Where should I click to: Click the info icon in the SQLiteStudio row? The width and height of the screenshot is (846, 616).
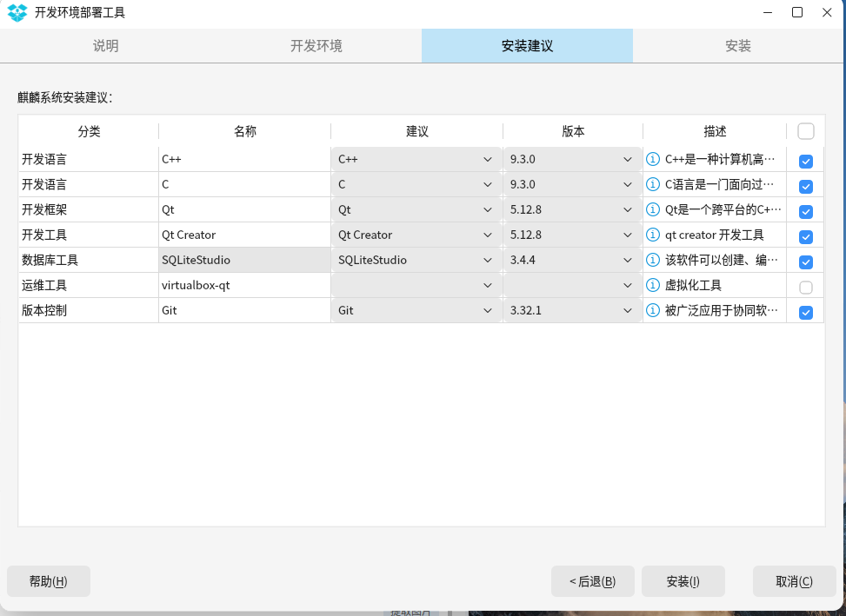point(653,260)
